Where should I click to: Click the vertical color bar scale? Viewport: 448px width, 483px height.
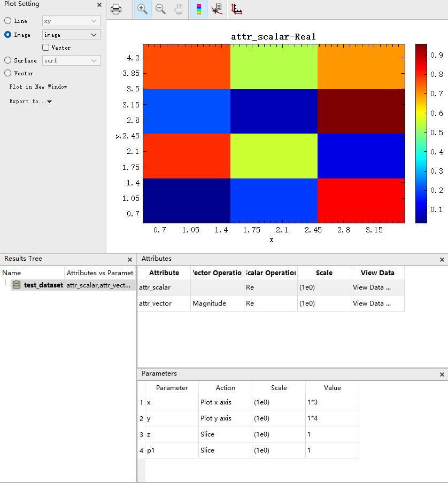(421, 134)
